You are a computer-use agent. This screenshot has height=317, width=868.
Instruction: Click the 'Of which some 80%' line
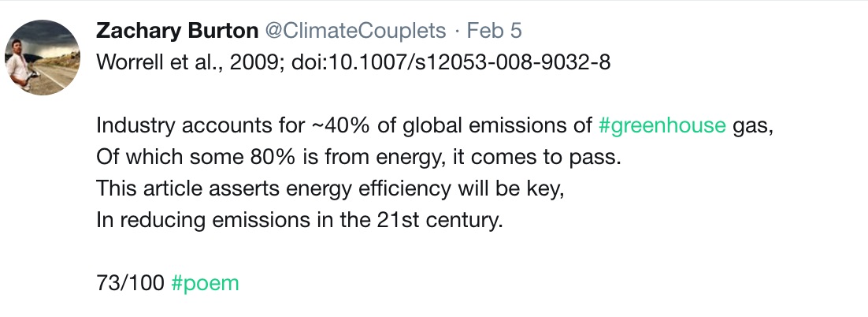[x=358, y=158]
